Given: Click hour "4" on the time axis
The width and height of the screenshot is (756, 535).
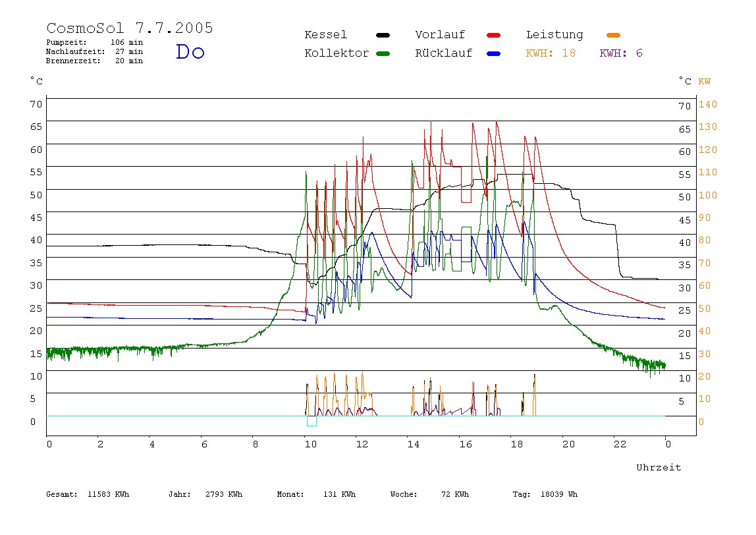Looking at the screenshot, I should tap(152, 444).
